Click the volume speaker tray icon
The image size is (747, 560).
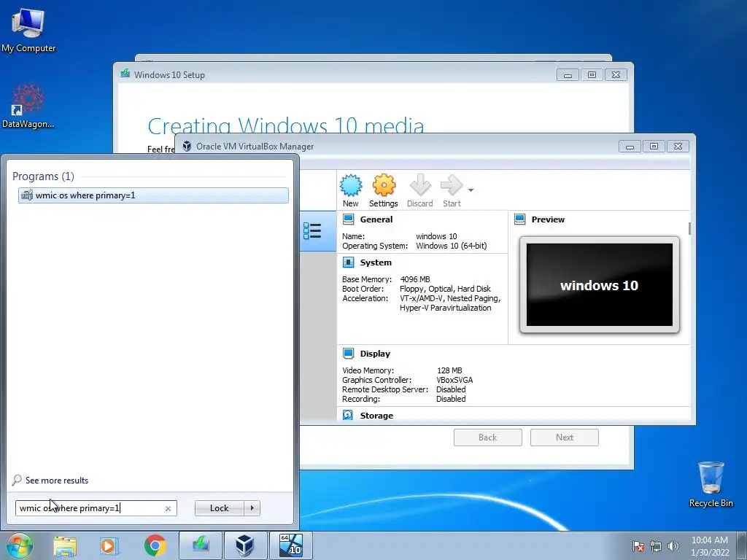tap(673, 546)
